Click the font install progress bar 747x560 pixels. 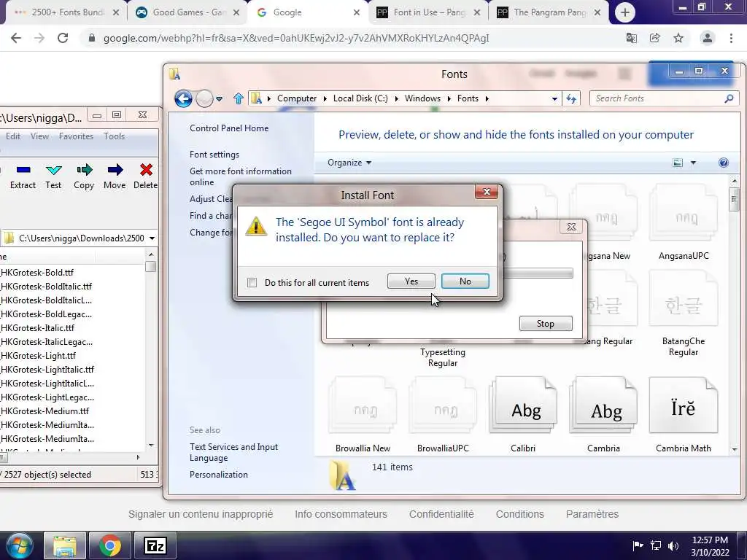[538, 273]
